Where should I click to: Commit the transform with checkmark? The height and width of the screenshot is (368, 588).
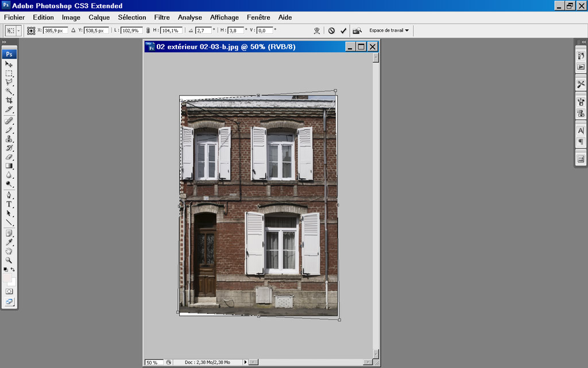pyautogui.click(x=343, y=30)
